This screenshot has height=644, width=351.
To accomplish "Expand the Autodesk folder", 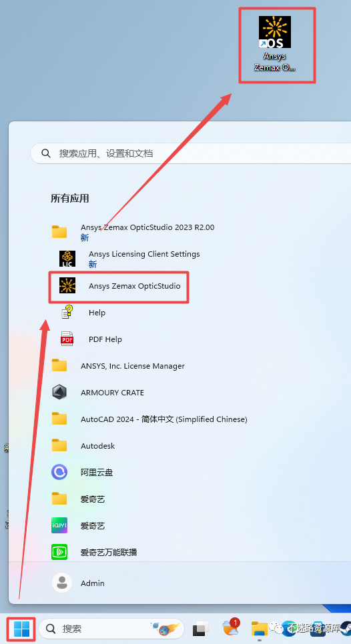I will pos(97,446).
